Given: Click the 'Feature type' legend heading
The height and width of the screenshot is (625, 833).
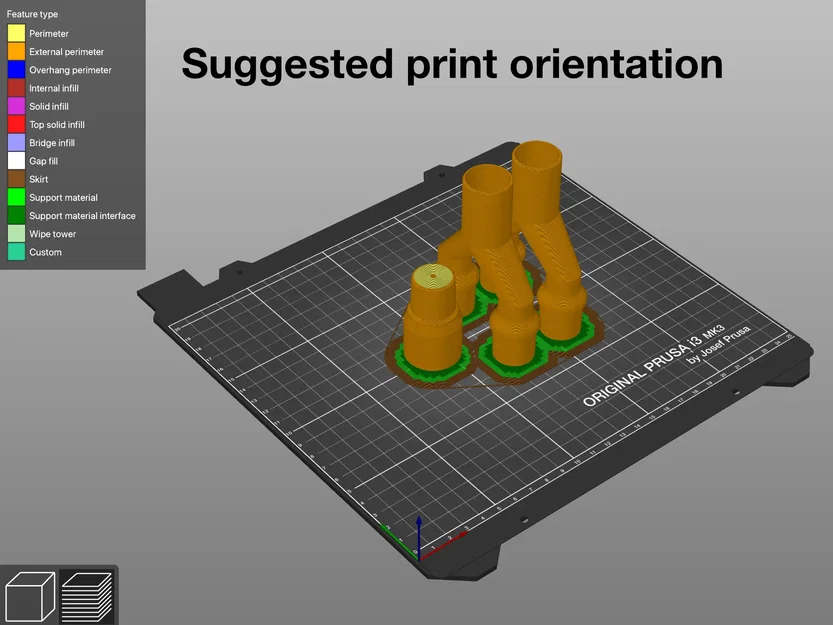Looking at the screenshot, I should (32, 14).
